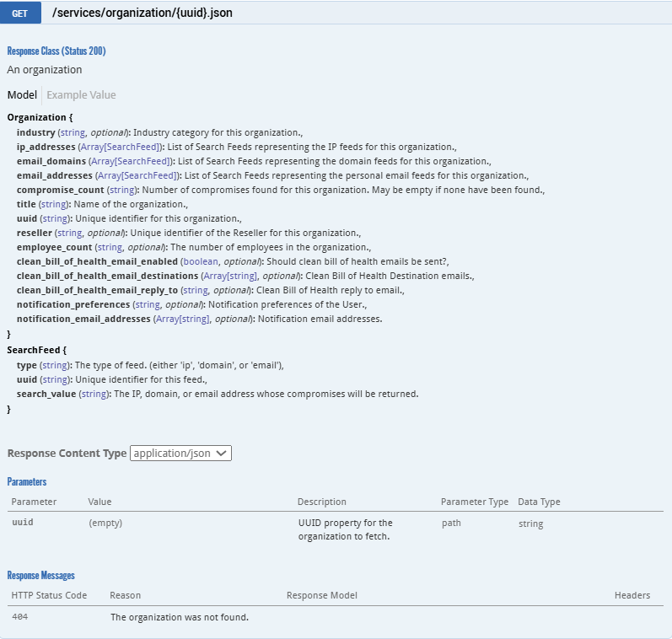Click the uuid parameter name in table
The image size is (672, 639).
click(x=23, y=523)
